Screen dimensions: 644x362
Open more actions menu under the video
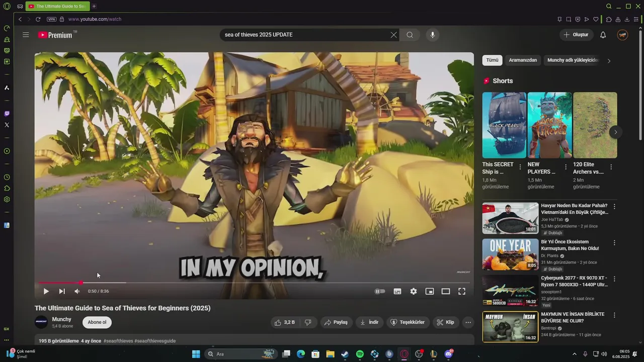[468, 322]
